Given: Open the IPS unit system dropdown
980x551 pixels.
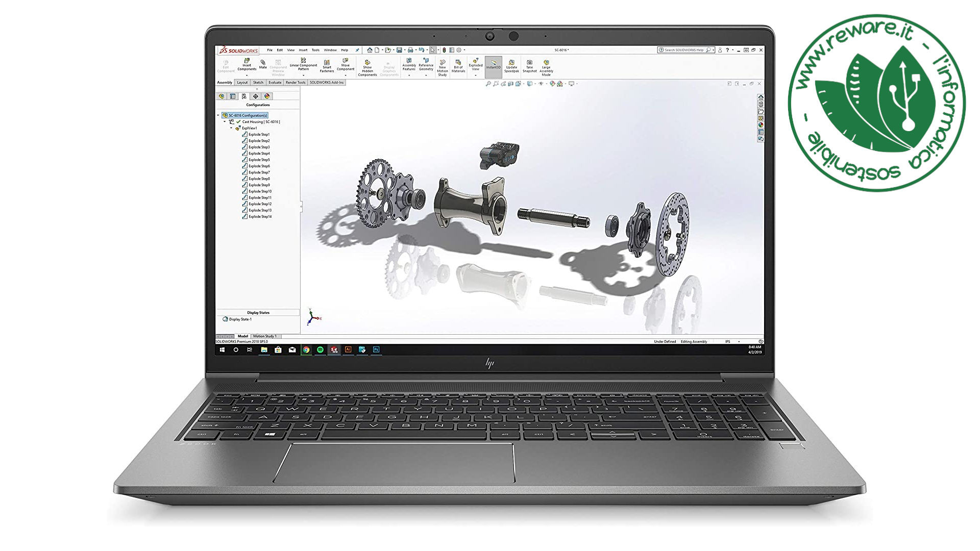Looking at the screenshot, I should [x=739, y=342].
